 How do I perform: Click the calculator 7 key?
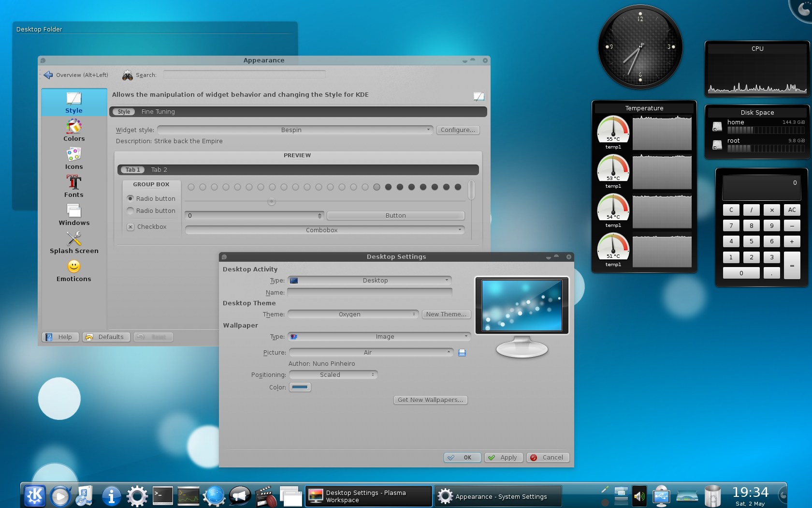pos(731,226)
